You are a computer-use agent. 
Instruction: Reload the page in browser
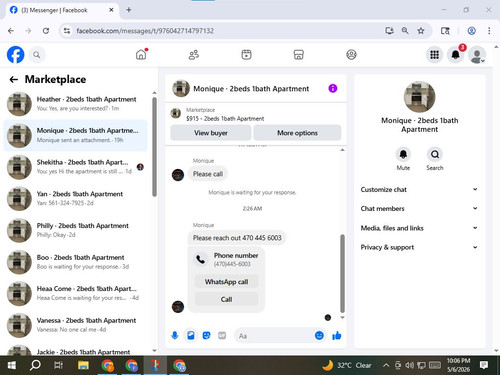(46, 31)
